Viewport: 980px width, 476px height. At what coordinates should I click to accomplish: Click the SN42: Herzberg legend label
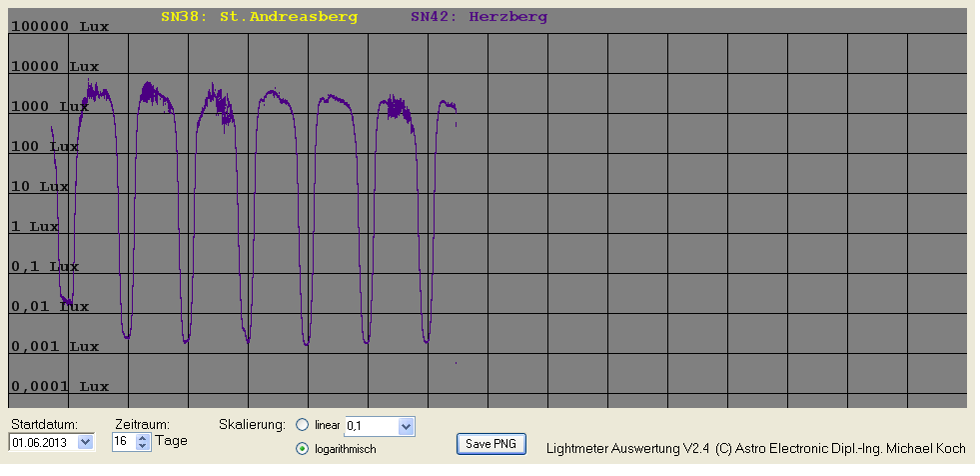pos(479,18)
